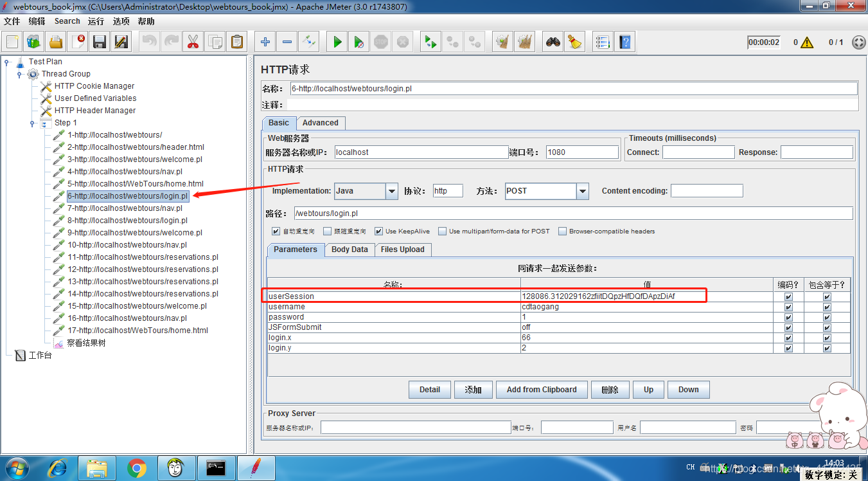Click the Up button
Screen dimensions: 868x481
(x=648, y=390)
